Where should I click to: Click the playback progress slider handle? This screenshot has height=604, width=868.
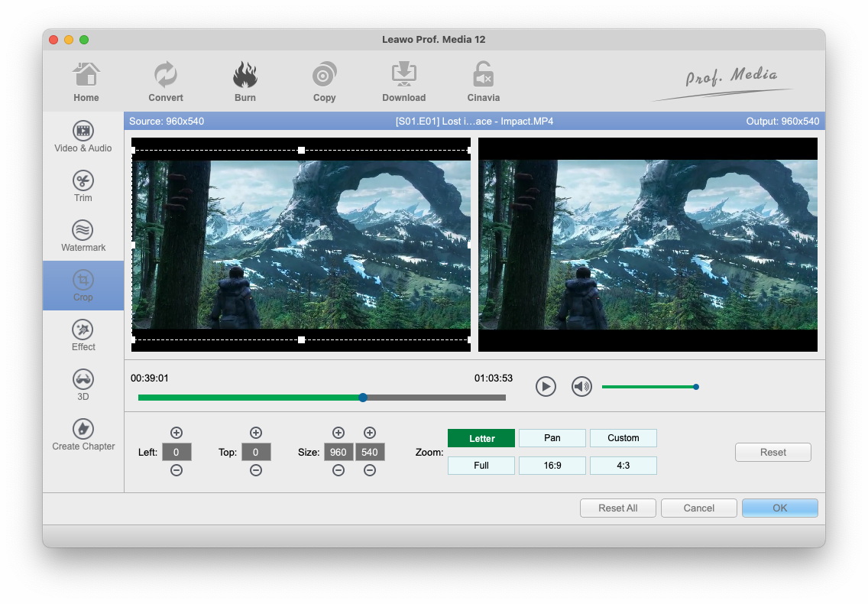coord(363,398)
